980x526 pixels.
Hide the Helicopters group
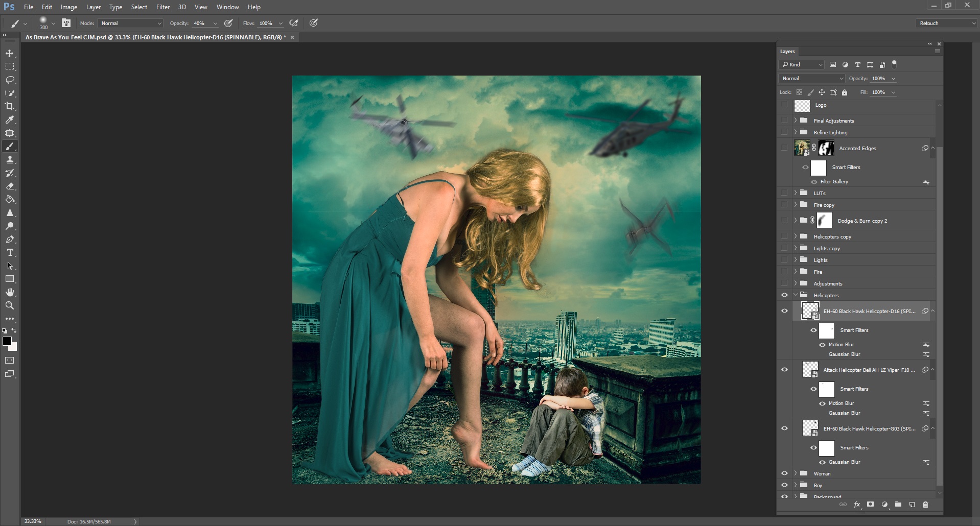(784, 295)
